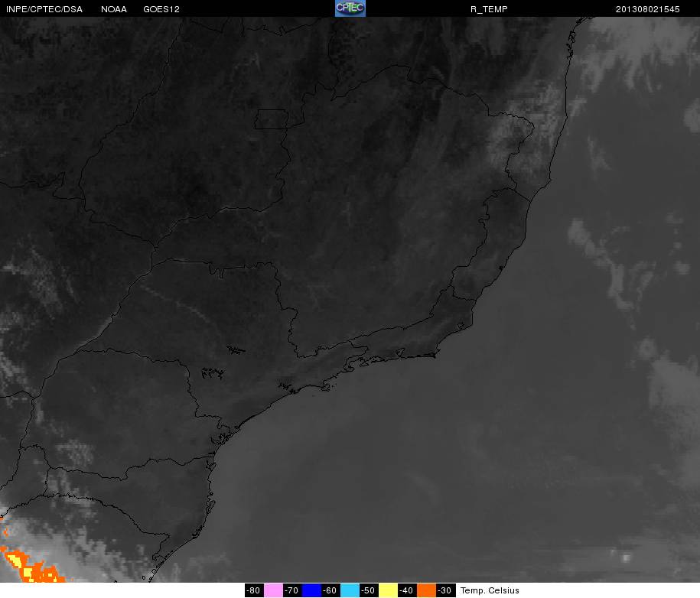Click the NOAA label in the header
700x598 pixels.
point(114,8)
